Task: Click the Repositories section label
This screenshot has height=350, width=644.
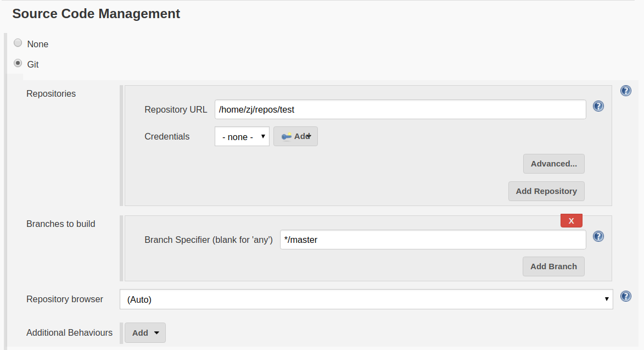Action: click(x=51, y=93)
